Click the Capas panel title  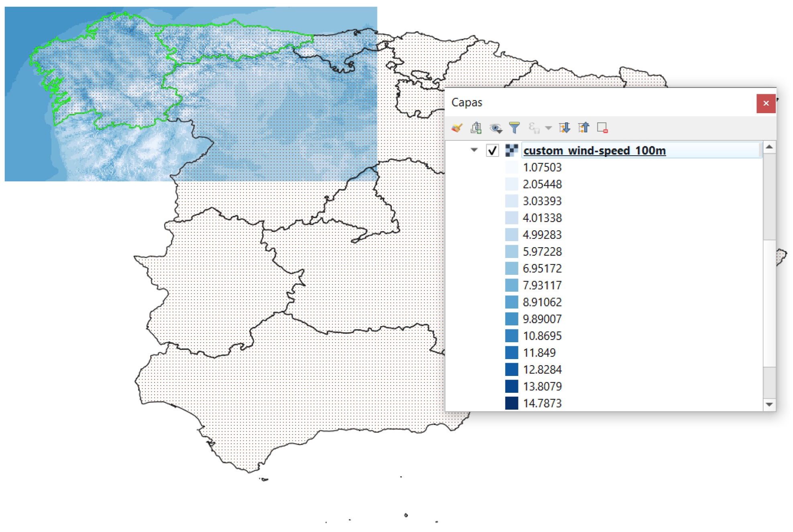[x=467, y=103]
